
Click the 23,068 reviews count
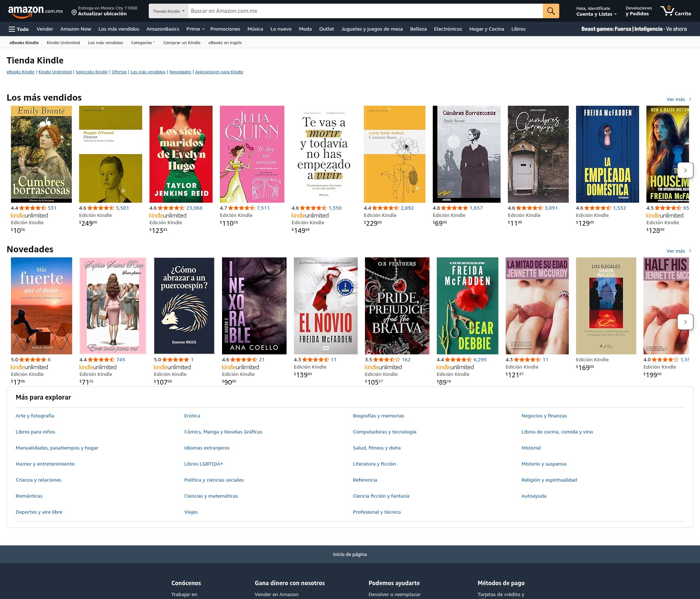(194, 208)
